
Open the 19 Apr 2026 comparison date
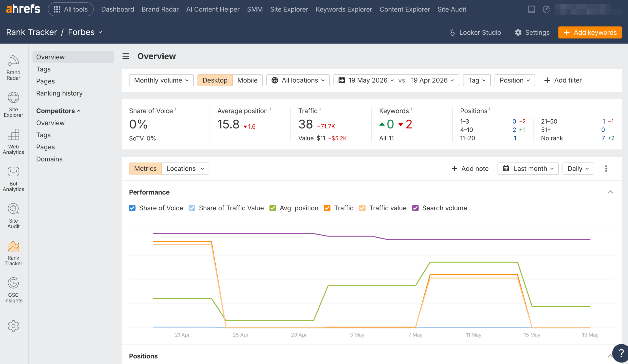[433, 80]
